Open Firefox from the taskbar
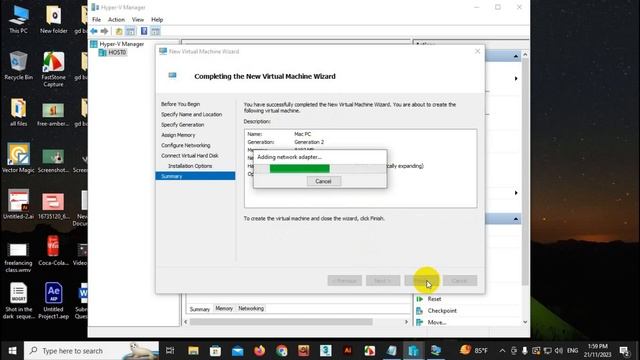This screenshot has width=640, height=360. (259, 351)
